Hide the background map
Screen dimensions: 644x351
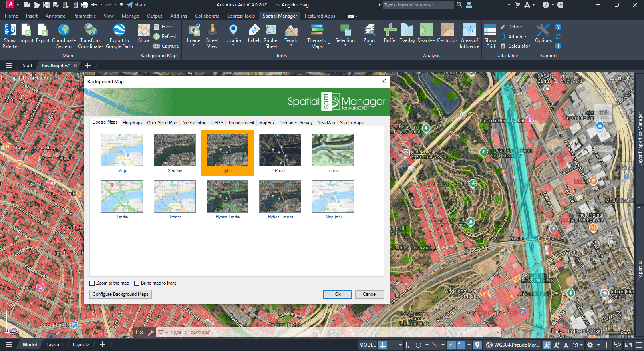tap(163, 27)
